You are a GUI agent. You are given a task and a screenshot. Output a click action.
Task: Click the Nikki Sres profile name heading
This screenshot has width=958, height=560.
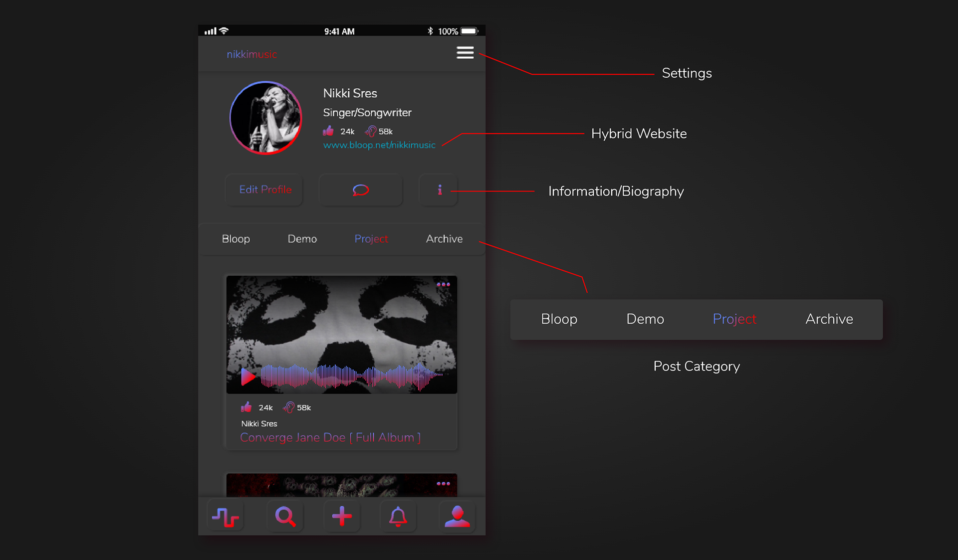350,93
